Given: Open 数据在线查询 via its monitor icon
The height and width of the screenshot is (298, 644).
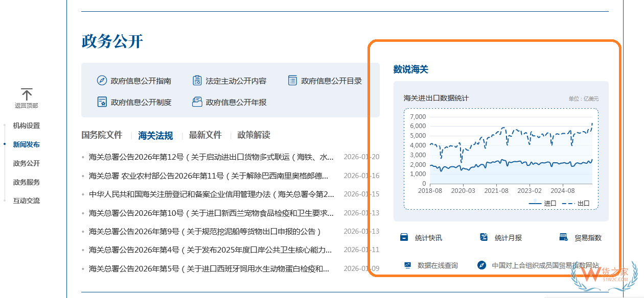Looking at the screenshot, I should pyautogui.click(x=407, y=265).
